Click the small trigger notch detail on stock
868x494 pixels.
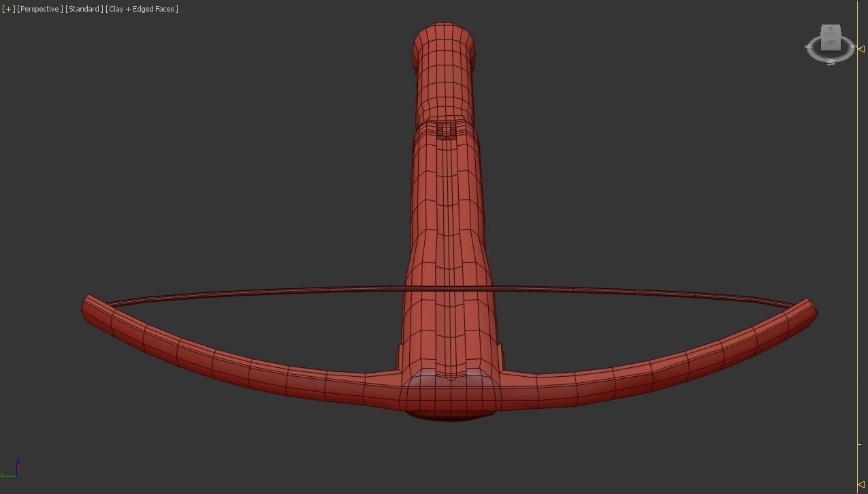tap(446, 129)
